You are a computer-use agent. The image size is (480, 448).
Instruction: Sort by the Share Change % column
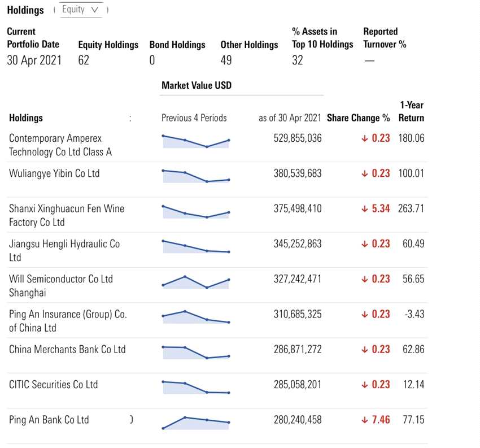[358, 118]
